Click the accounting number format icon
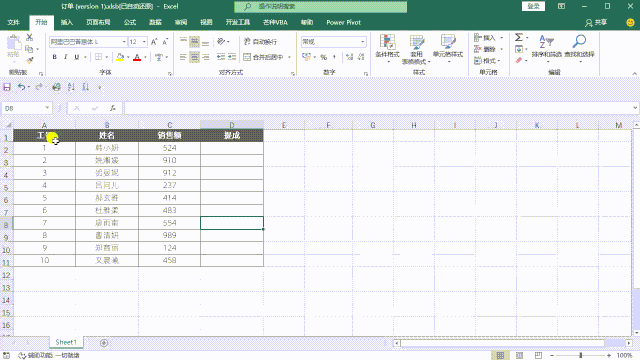This screenshot has width=640, height=360. click(307, 57)
